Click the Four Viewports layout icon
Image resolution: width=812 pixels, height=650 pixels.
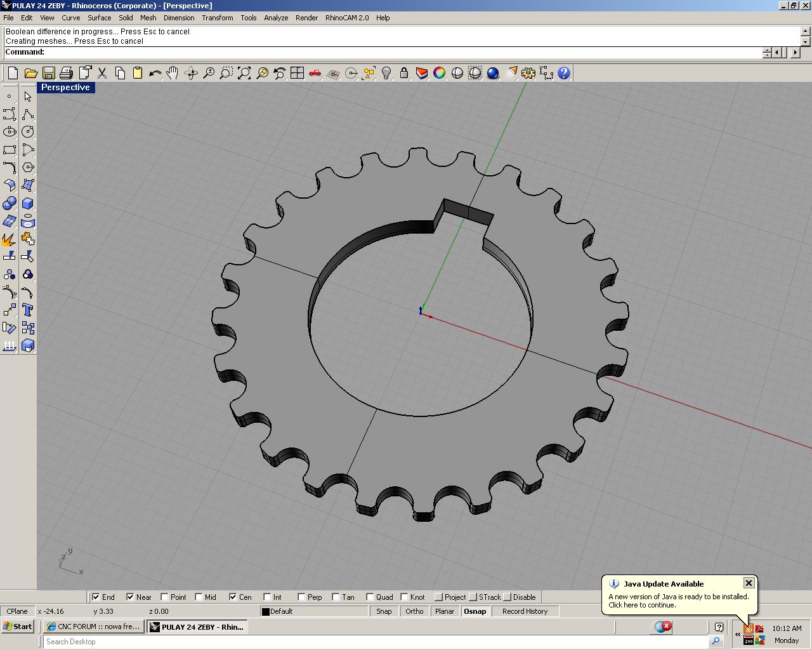click(x=297, y=73)
